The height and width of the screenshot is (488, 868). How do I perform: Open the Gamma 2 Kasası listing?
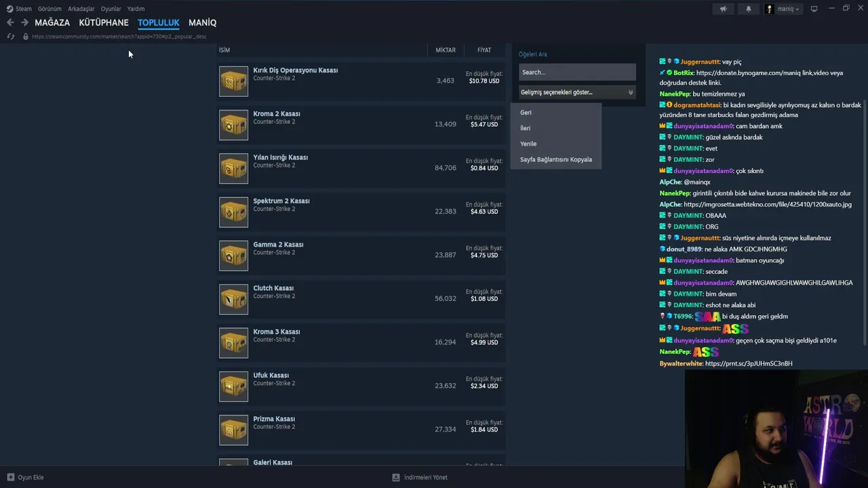coord(361,256)
